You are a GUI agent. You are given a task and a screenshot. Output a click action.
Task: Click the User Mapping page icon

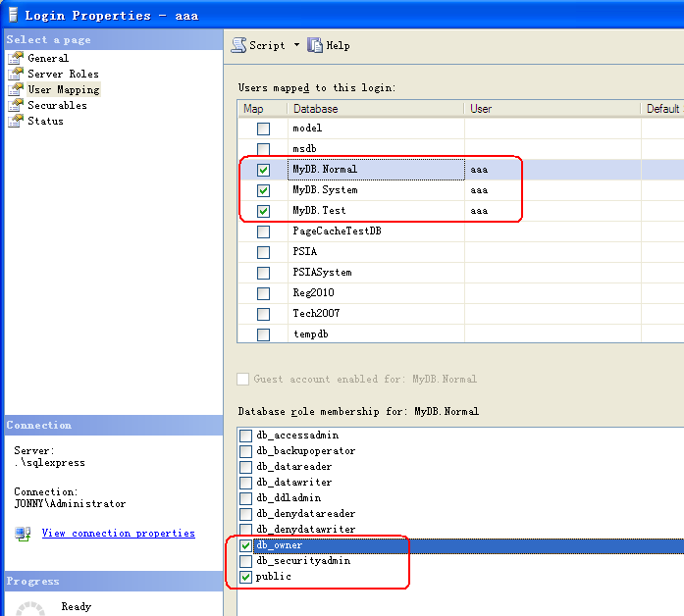click(x=15, y=89)
